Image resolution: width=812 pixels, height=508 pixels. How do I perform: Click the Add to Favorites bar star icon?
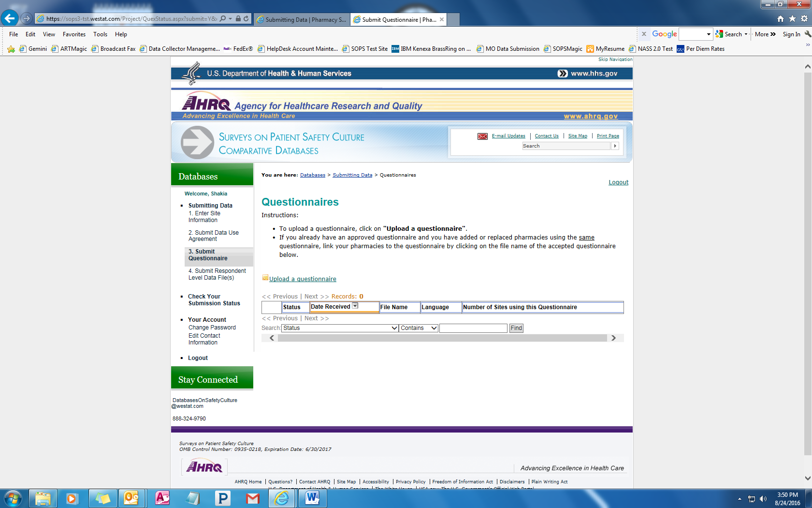click(x=11, y=49)
